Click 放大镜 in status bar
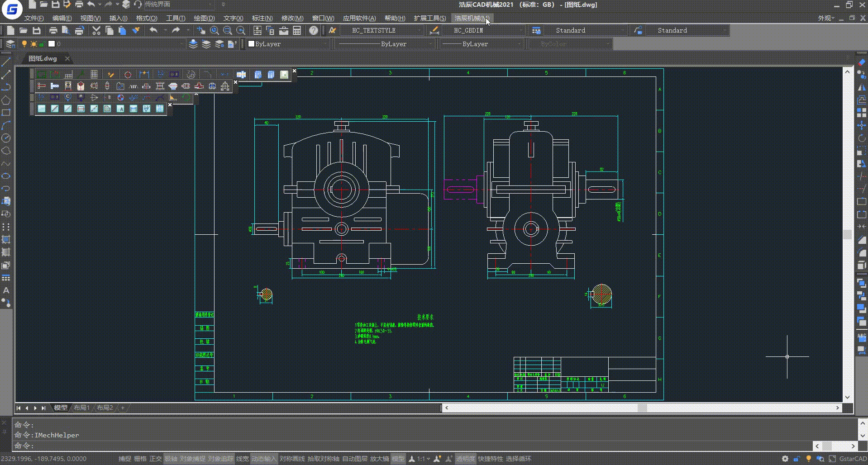This screenshot has height=465, width=868. click(380, 459)
